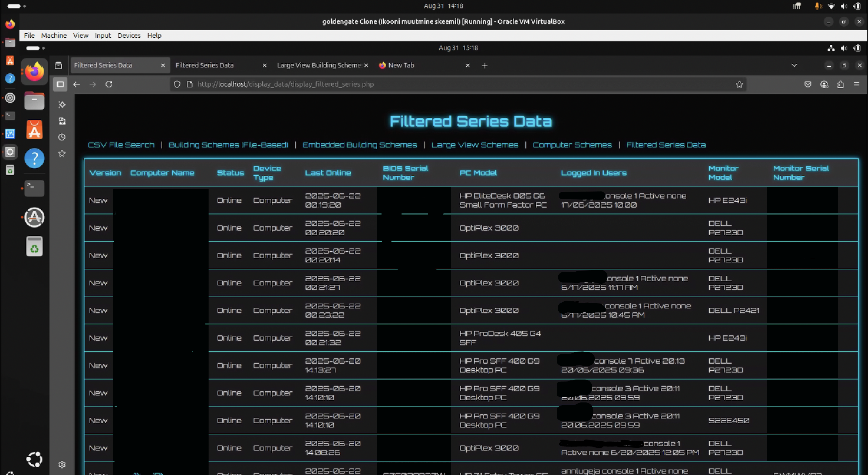Click the PC Model column header
The image size is (868, 475).
pyautogui.click(x=478, y=173)
